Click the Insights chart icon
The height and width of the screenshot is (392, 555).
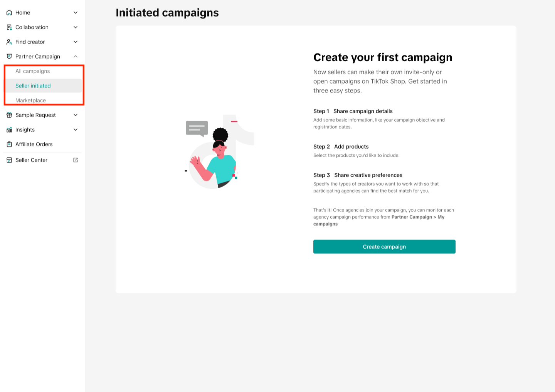pyautogui.click(x=9, y=130)
